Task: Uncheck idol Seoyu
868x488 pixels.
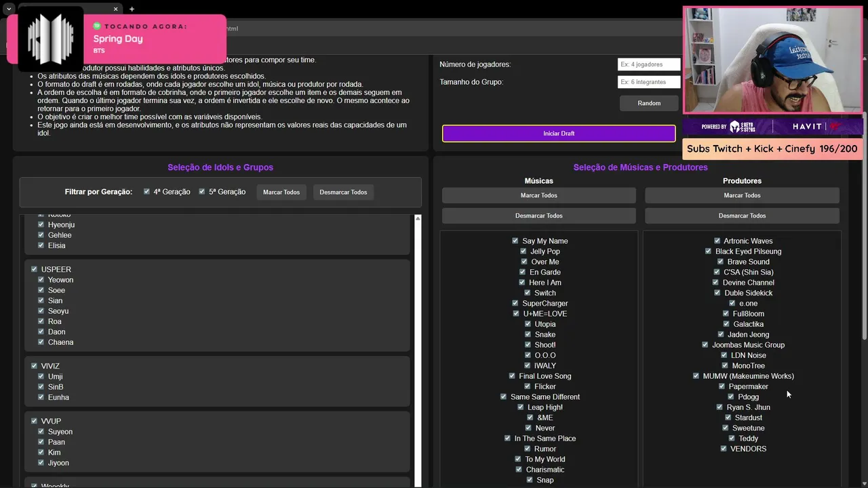Action: click(x=41, y=310)
